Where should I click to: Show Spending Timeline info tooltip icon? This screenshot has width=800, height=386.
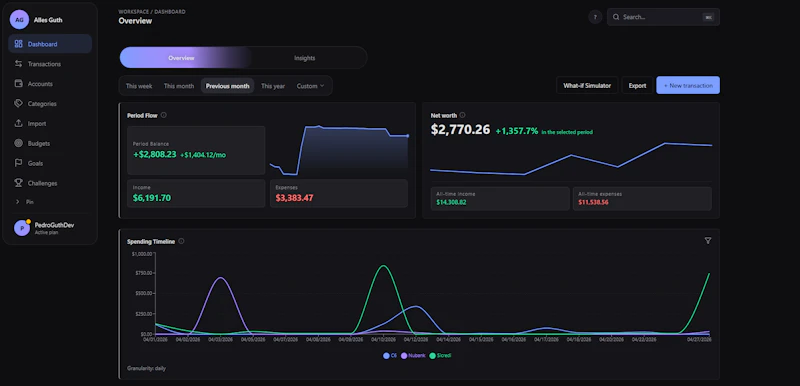[181, 241]
